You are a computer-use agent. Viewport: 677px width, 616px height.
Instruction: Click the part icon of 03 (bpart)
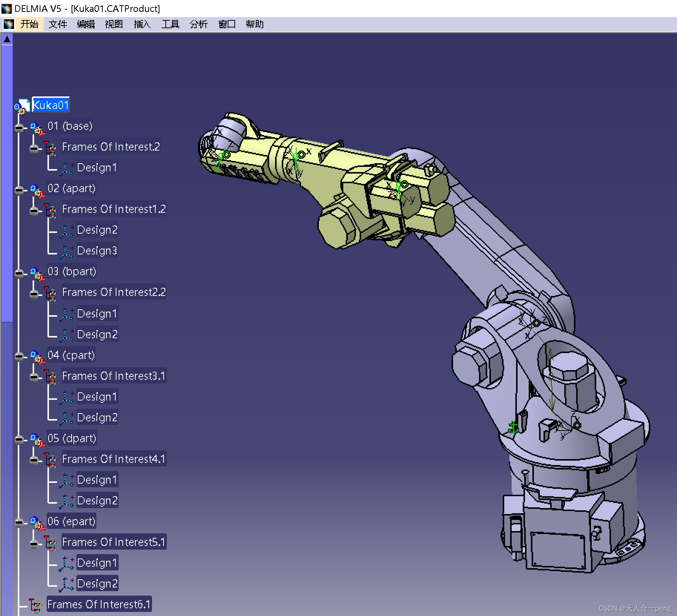point(37,274)
